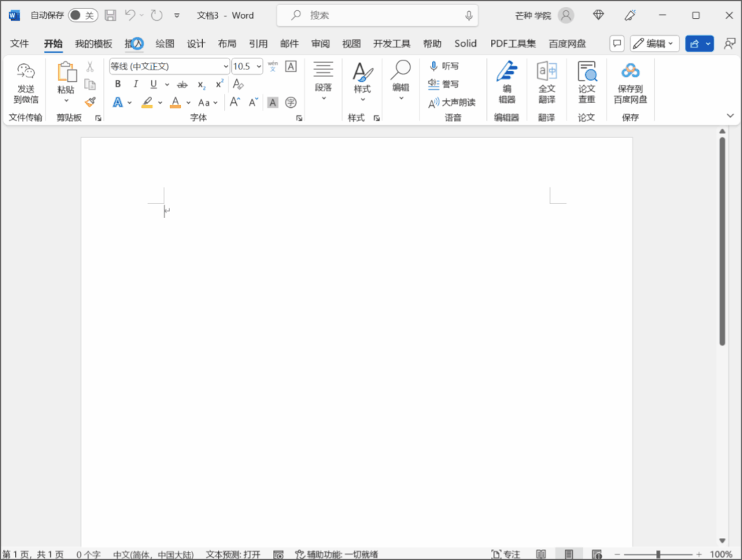Open paper plagiarism check (论文查重)
This screenshot has height=560, width=742.
(x=587, y=71)
